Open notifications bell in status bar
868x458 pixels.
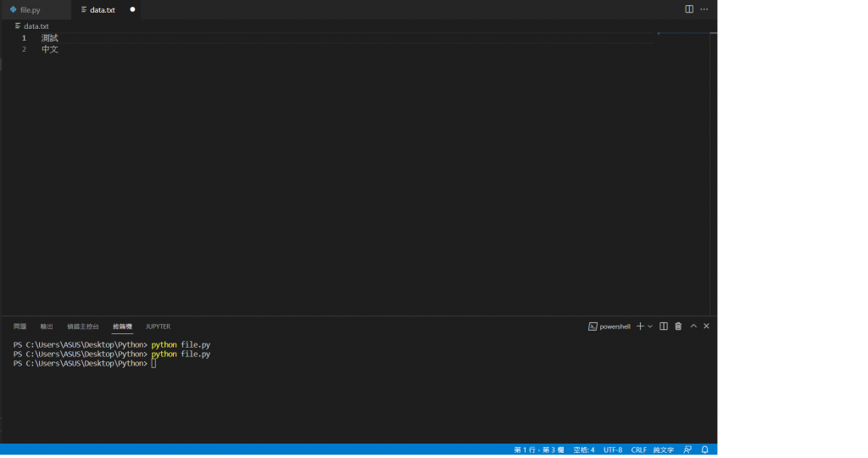pyautogui.click(x=704, y=450)
